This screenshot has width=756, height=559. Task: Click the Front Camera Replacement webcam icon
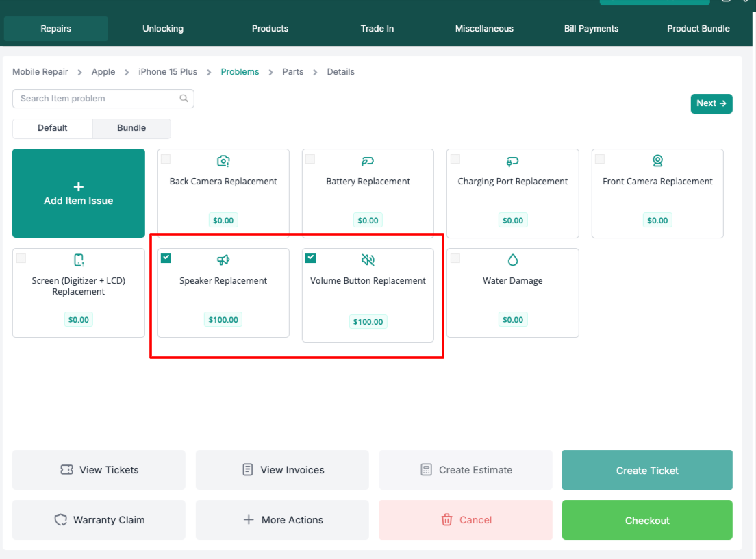point(657,161)
